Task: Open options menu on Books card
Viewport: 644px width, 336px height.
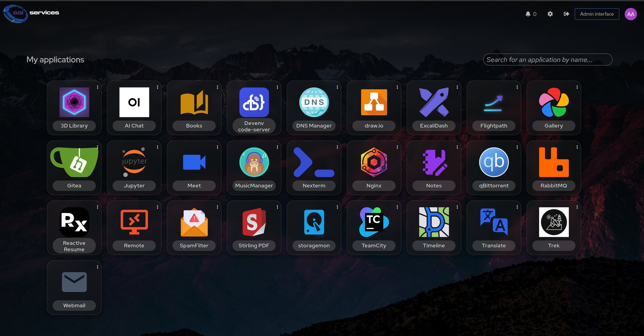Action: tap(217, 87)
